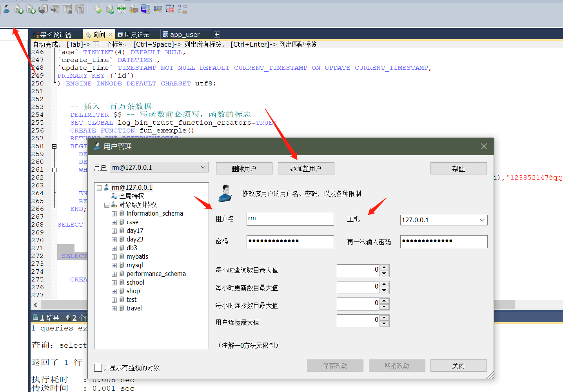This screenshot has width=563, height=392.
Task: Expand the day17 database node
Action: 114,231
